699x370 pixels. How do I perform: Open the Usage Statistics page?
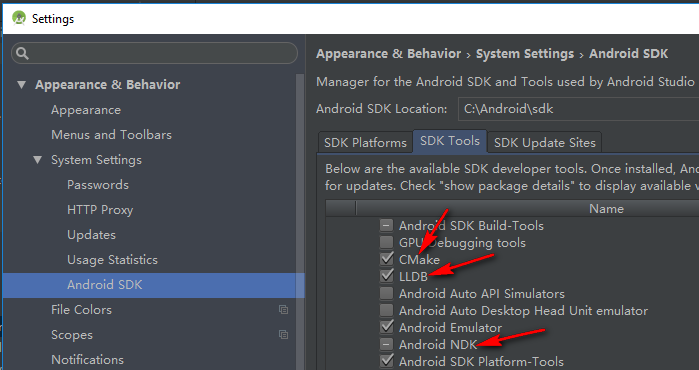(x=112, y=259)
